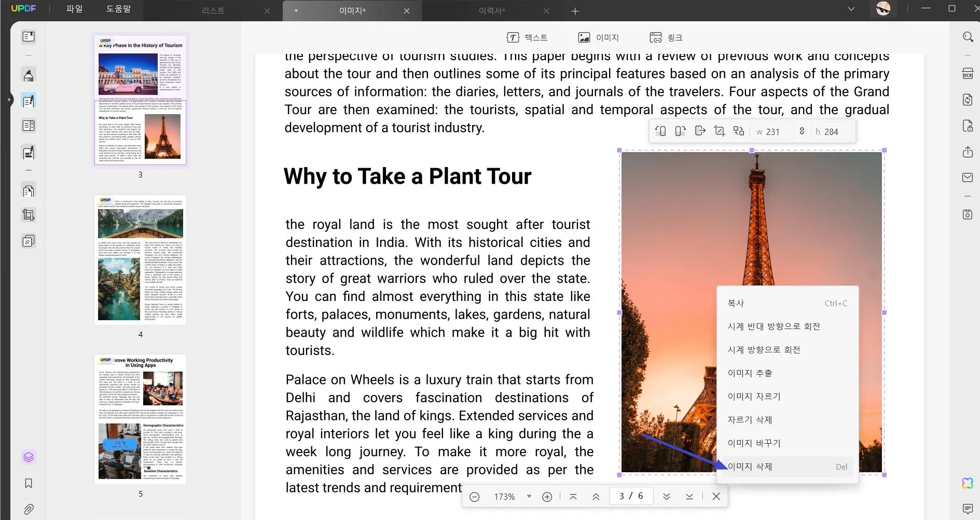Open the Attachments paperclip icon
This screenshot has width=980, height=520.
[x=29, y=509]
